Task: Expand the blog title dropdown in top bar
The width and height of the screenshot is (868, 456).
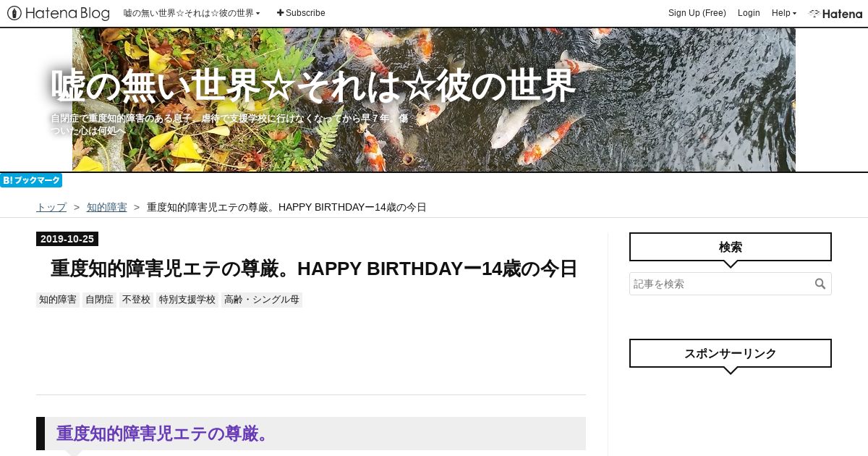Action: tap(192, 13)
